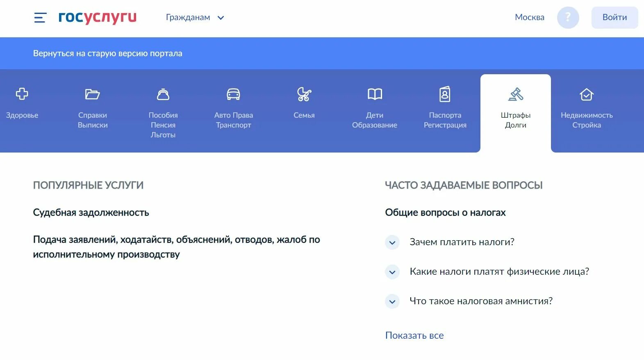
Task: Change location via Москва link
Action: pos(530,17)
